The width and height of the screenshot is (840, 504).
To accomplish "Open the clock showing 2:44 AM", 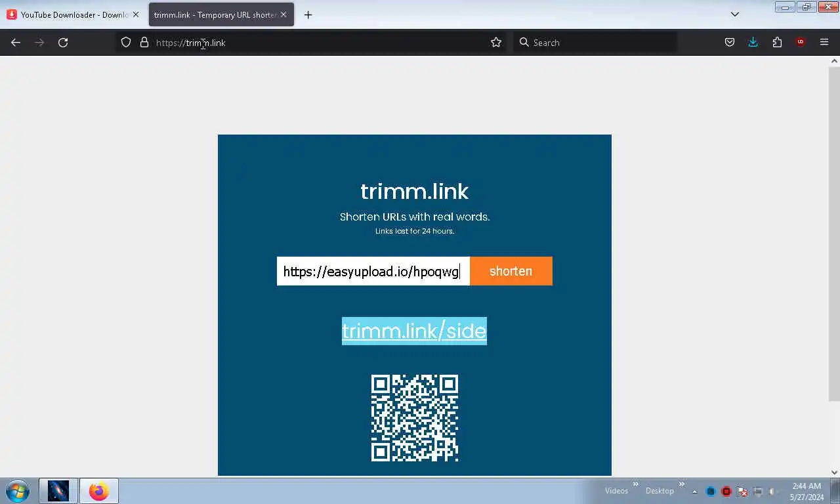I will [807, 492].
